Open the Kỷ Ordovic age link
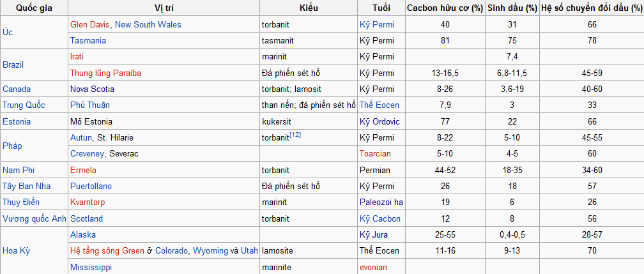The width and height of the screenshot is (644, 274). tap(382, 121)
